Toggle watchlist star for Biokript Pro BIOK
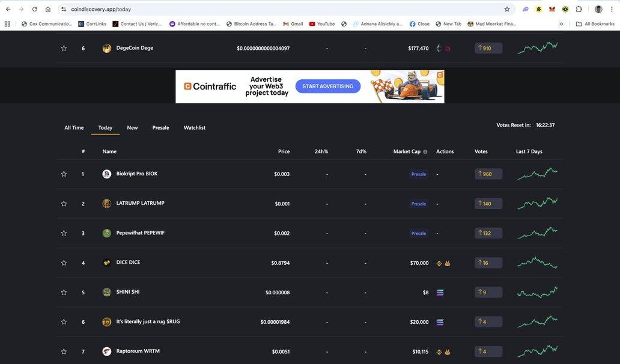Screen dimensions: 620x364 (x=64, y=174)
